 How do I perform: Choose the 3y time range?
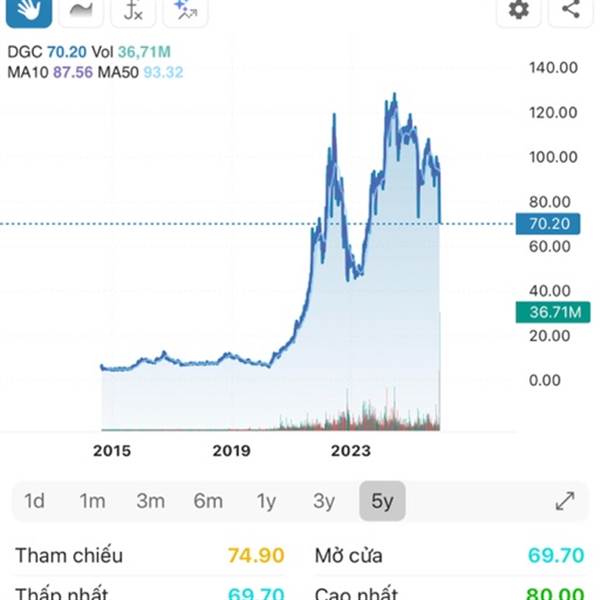[x=324, y=501]
